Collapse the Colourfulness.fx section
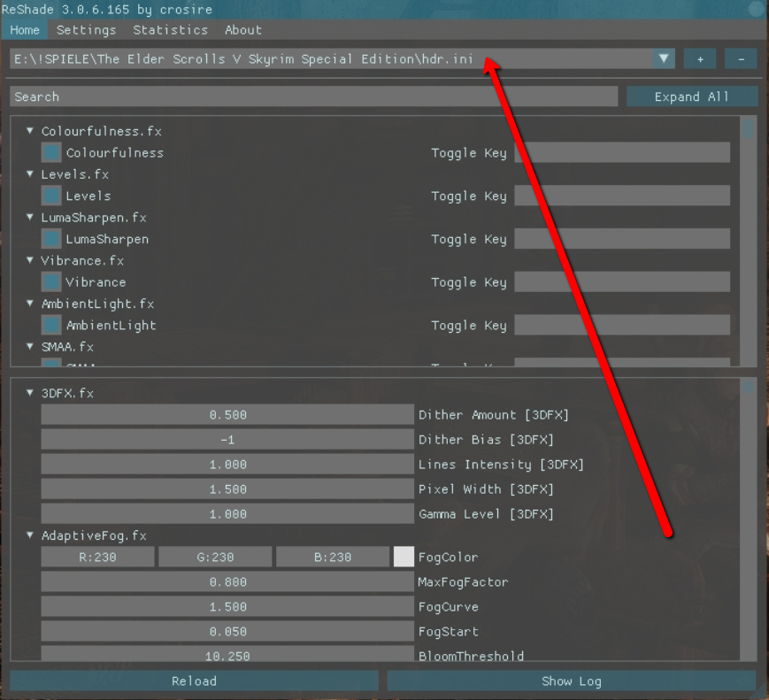The width and height of the screenshot is (769, 700). [x=30, y=131]
